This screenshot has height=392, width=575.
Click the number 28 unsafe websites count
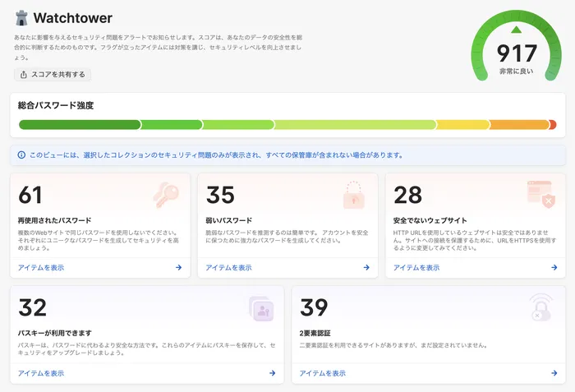pos(407,195)
